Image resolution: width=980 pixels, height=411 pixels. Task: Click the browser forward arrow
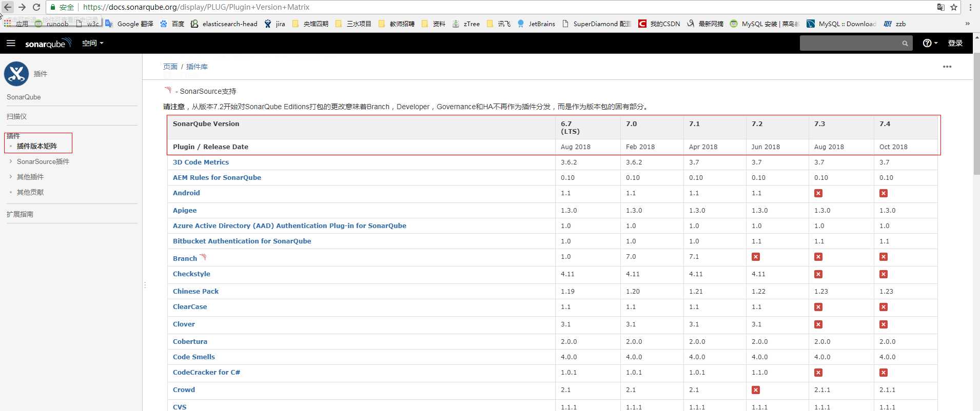coord(22,7)
